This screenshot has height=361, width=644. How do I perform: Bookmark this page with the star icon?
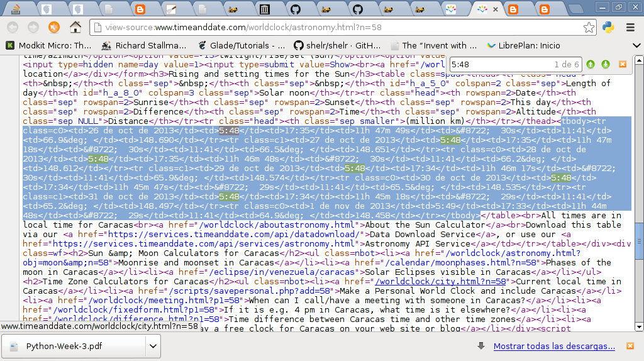pos(589,28)
